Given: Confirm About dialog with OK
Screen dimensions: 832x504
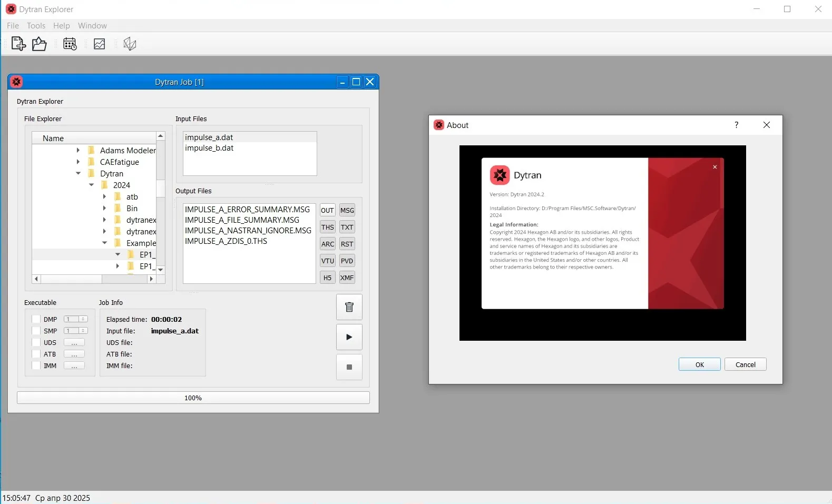Looking at the screenshot, I should click(699, 364).
